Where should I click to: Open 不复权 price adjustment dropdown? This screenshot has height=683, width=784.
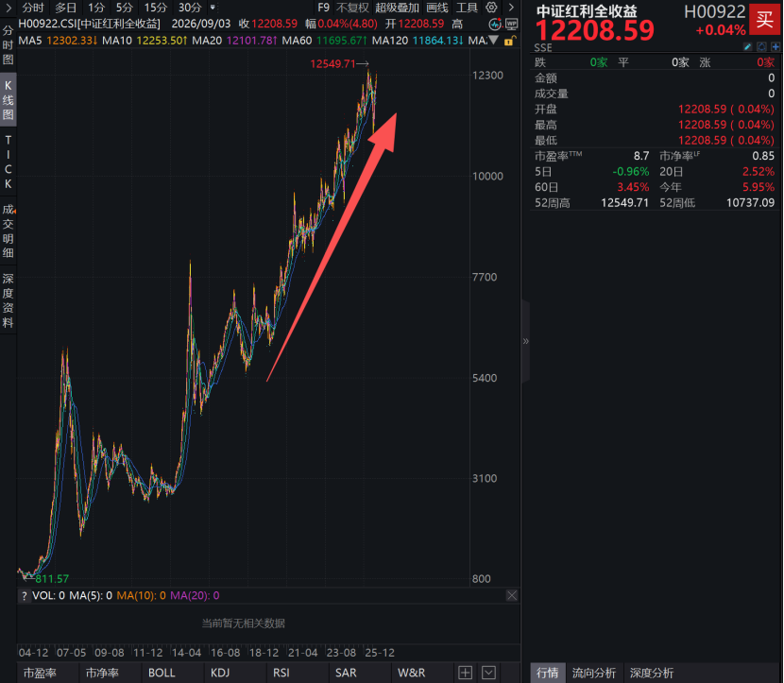point(352,8)
